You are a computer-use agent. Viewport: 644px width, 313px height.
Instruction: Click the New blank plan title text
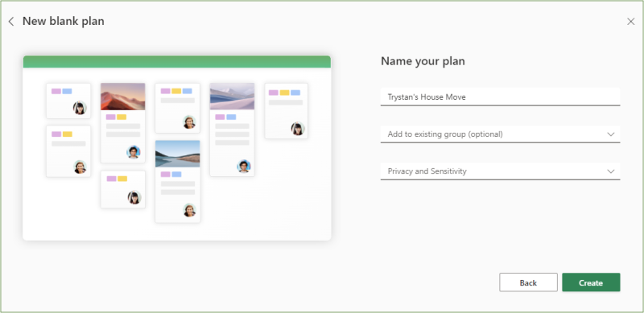point(64,22)
